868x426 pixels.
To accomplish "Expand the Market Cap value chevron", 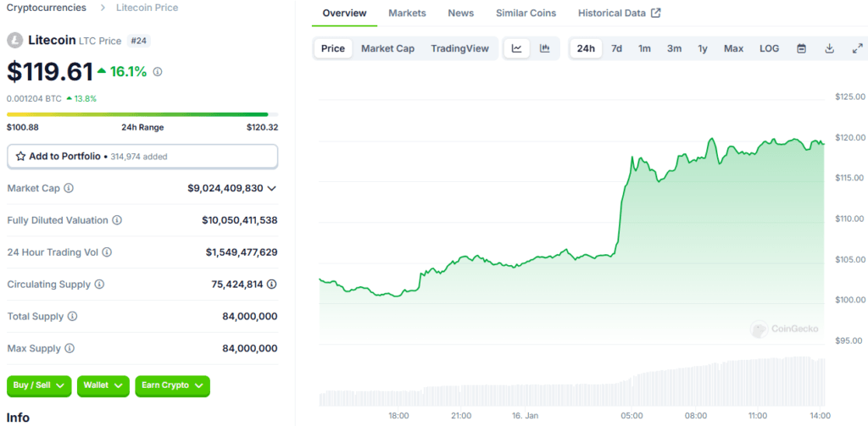I will tap(272, 189).
